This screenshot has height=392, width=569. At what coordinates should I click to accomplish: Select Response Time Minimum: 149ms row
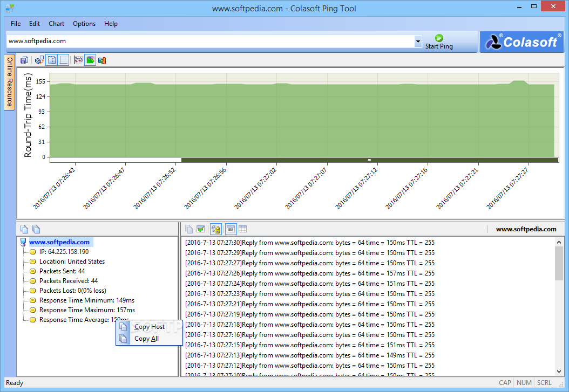(87, 300)
